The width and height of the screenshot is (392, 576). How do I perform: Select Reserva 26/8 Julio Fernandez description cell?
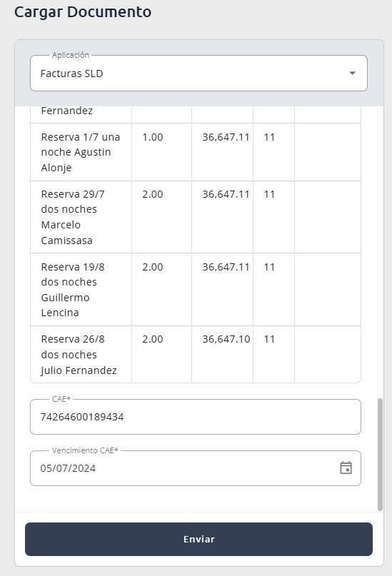coord(81,355)
